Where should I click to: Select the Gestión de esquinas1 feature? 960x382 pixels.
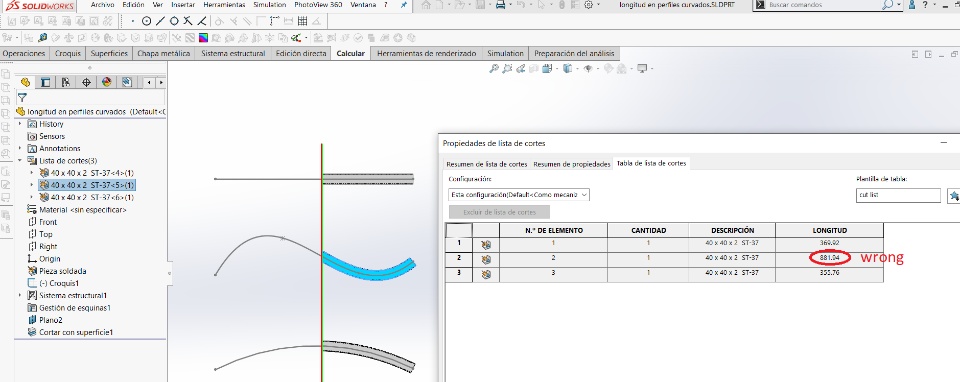click(x=69, y=307)
